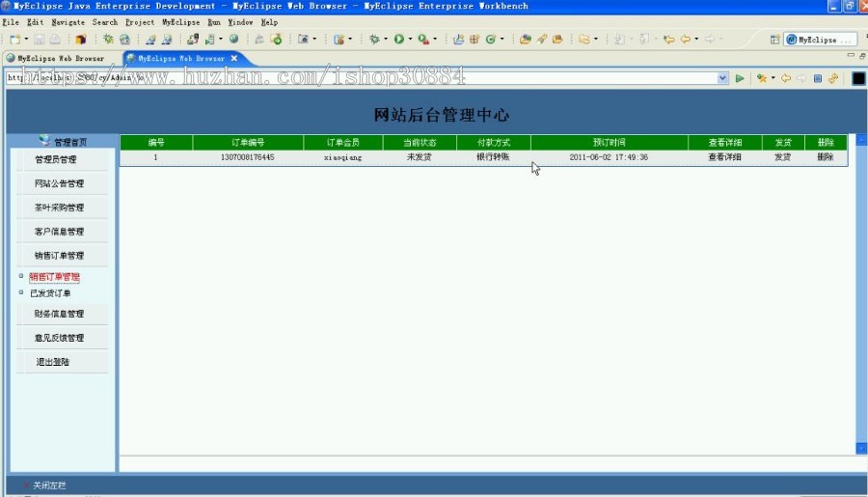Click order number 1307008176445 cell

pyautogui.click(x=248, y=157)
